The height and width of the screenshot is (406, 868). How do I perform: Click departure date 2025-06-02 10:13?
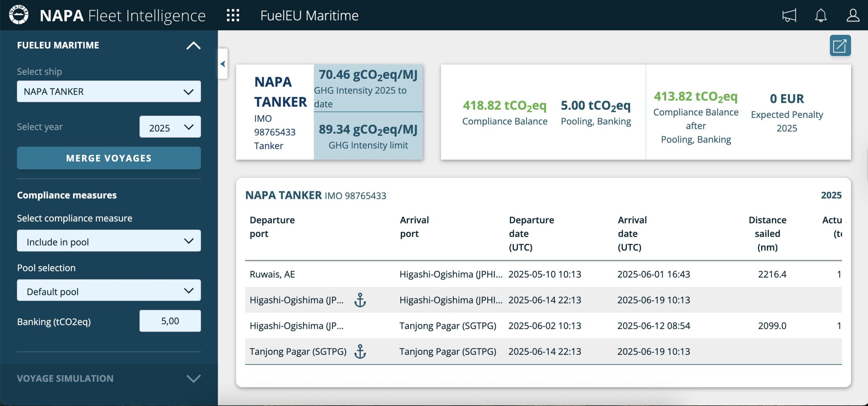pos(545,326)
